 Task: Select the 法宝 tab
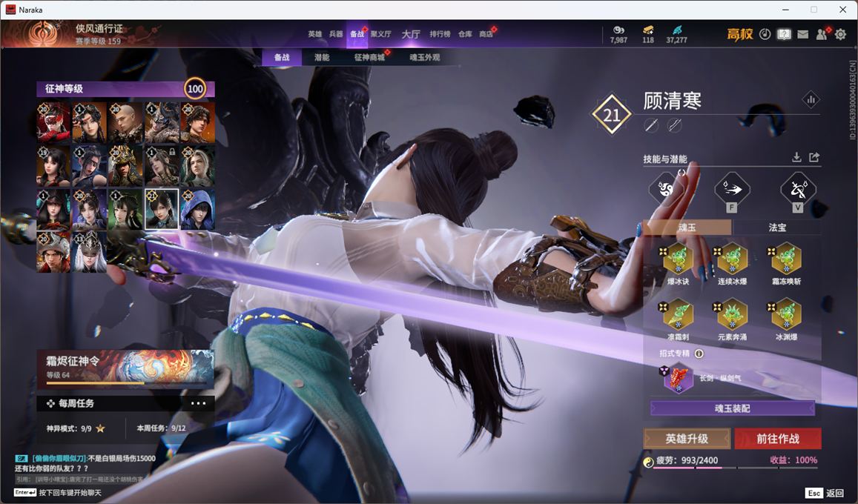[777, 228]
